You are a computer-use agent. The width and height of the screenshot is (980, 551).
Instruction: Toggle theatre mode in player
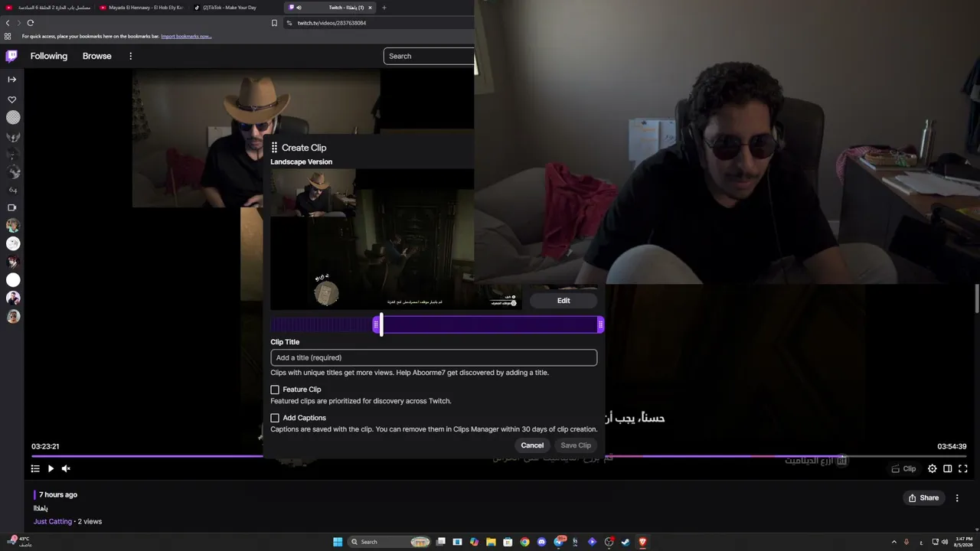tap(947, 468)
